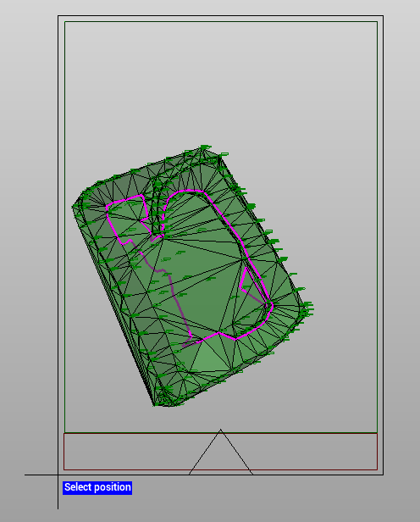Viewport: 420px width, 522px height.
Task: Click the black triangle symbol below the frame
Action: coord(220,453)
